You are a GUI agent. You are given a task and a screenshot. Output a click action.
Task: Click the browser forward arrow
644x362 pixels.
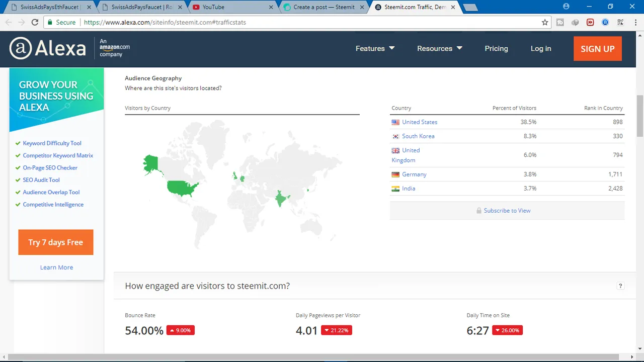pos(22,22)
